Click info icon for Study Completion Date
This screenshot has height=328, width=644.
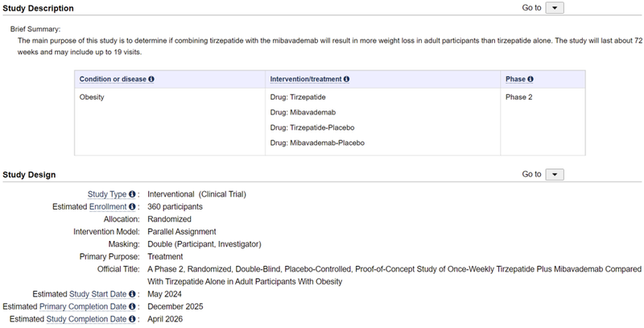coord(133,319)
